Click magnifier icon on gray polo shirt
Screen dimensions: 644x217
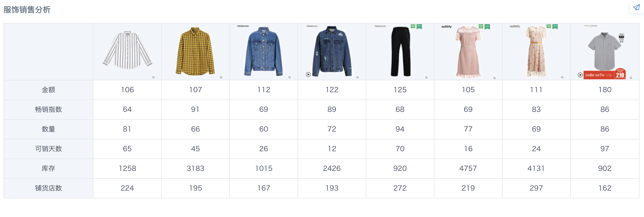coord(631,78)
